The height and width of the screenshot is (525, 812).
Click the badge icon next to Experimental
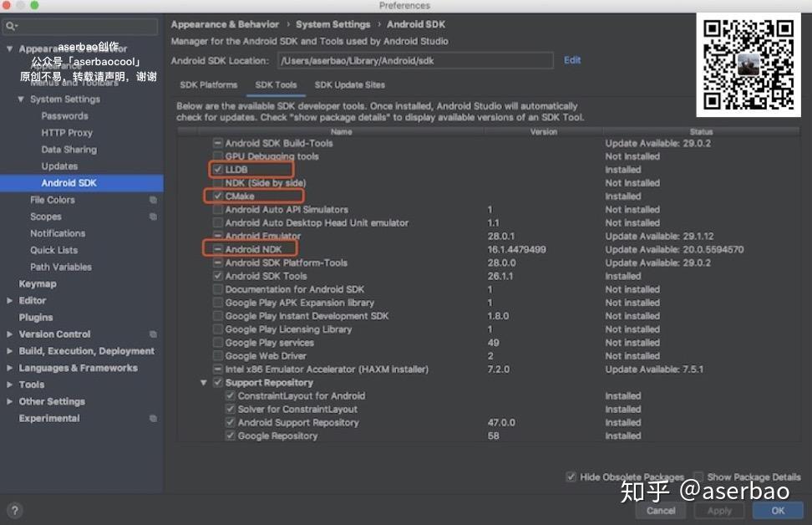[x=154, y=418]
